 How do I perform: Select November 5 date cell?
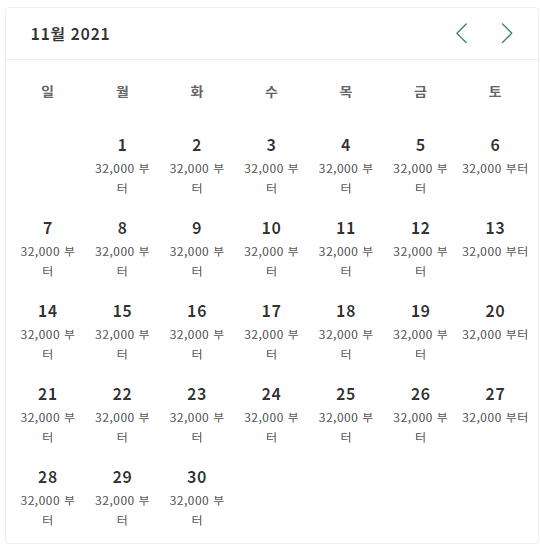[420, 166]
